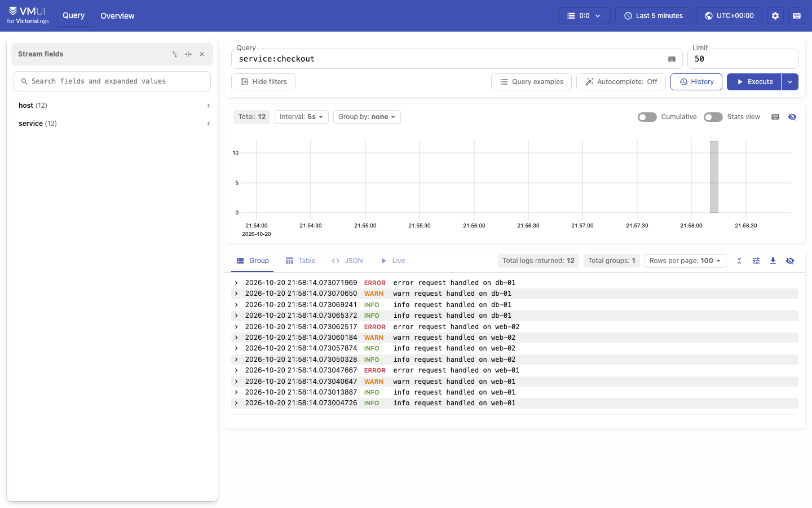Switch to the Table view tab
The height and width of the screenshot is (508, 812).
[301, 261]
